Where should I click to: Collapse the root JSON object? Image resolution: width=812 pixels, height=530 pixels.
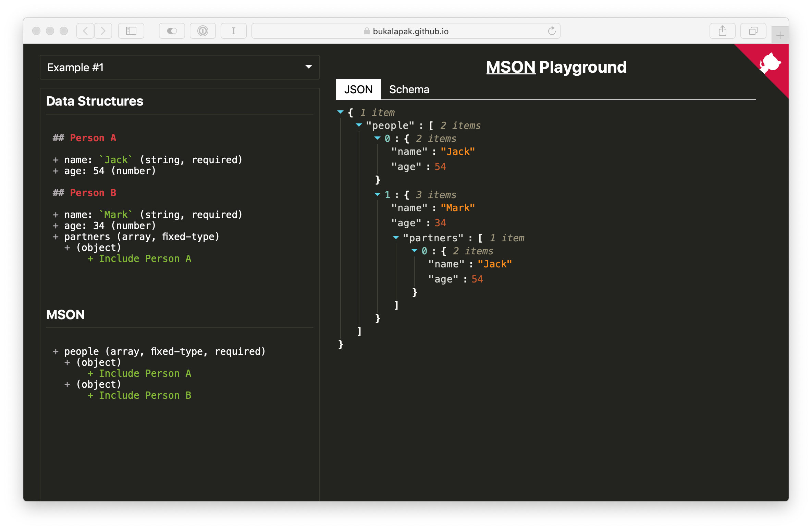(341, 112)
